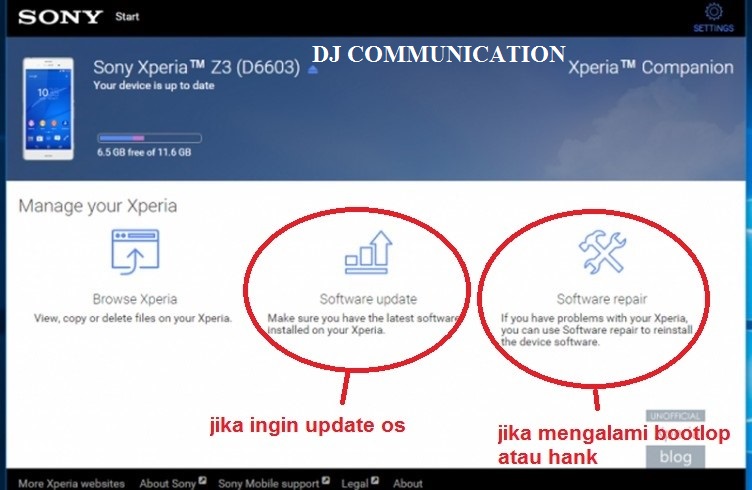The image size is (752, 490).
Task: Select the Browse Xperia label
Action: pos(135,299)
